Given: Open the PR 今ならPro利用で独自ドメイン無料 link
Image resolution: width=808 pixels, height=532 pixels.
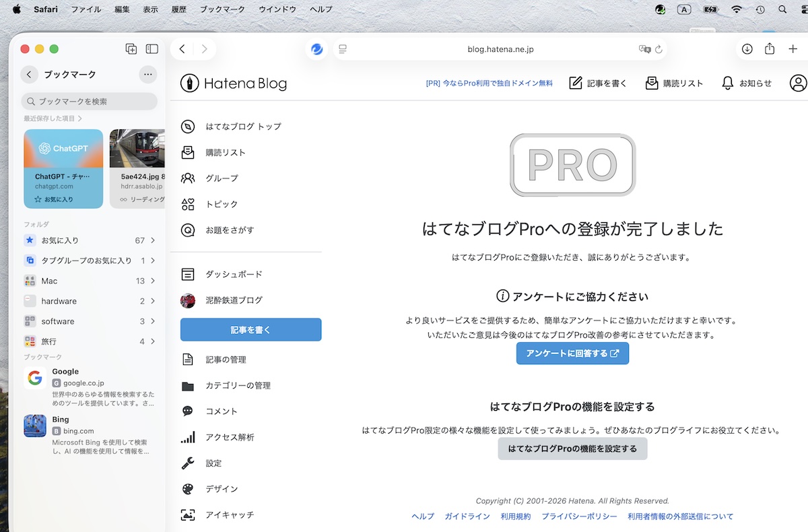Looking at the screenshot, I should pos(490,84).
